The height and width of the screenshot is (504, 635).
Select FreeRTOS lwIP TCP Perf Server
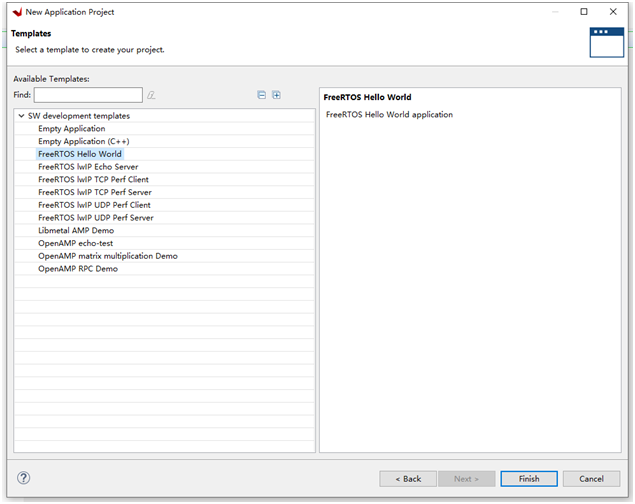tap(95, 192)
